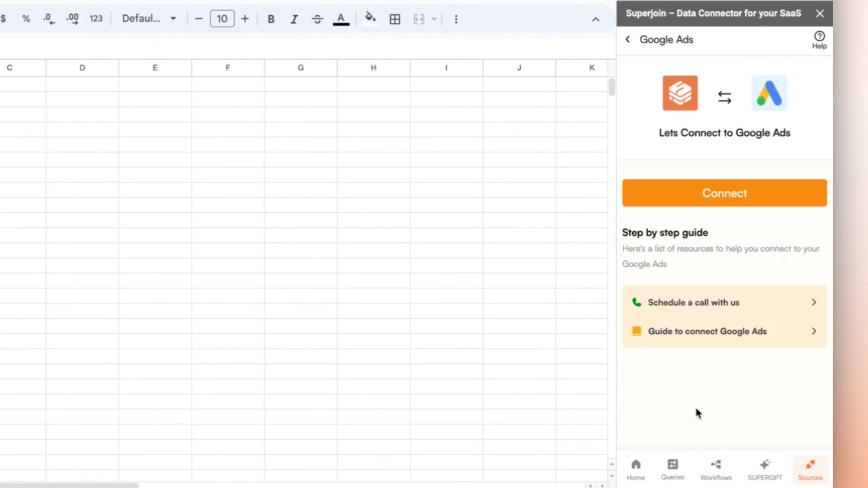
Task: Click the font size field showing 10
Action: click(222, 19)
